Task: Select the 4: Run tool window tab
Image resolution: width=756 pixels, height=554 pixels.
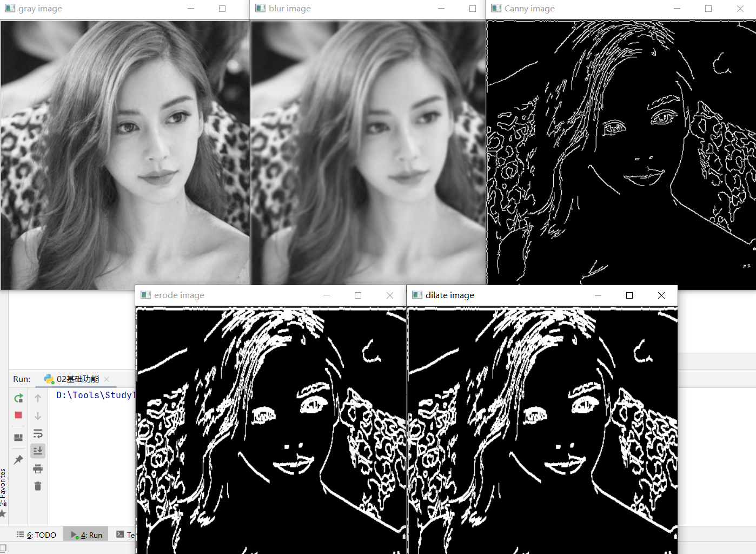Action: point(85,535)
